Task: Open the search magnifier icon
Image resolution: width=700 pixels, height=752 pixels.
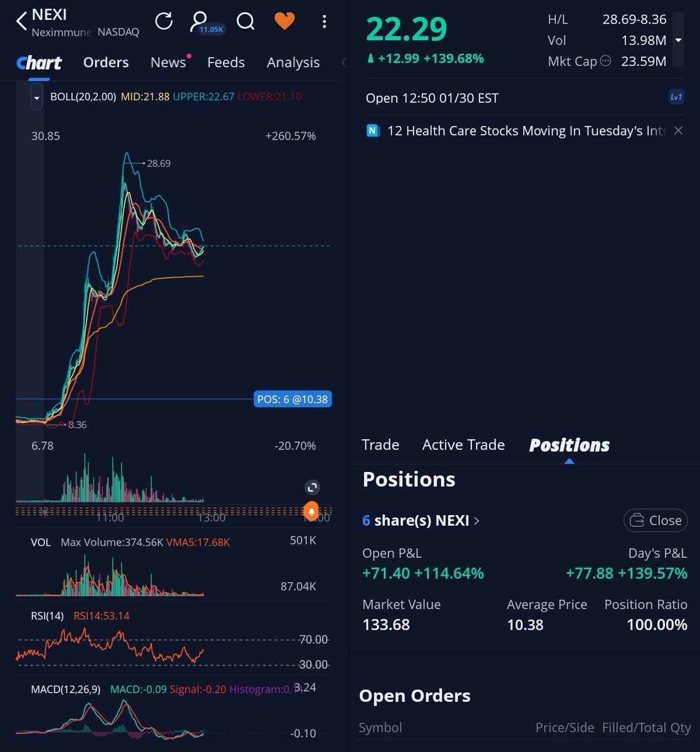Action: click(246, 21)
